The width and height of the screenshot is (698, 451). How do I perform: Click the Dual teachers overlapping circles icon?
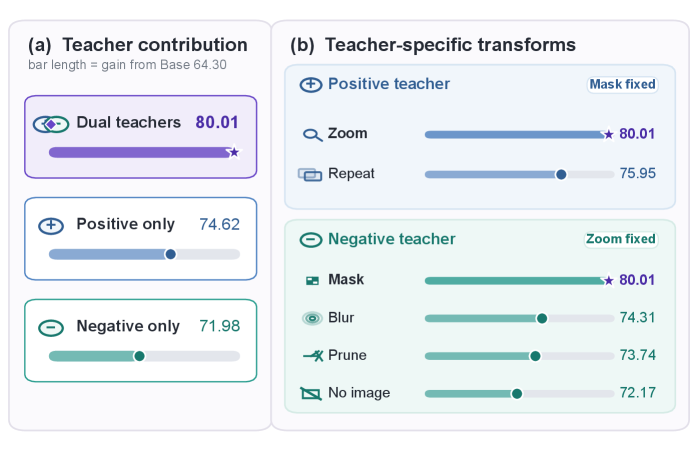pyautogui.click(x=51, y=124)
